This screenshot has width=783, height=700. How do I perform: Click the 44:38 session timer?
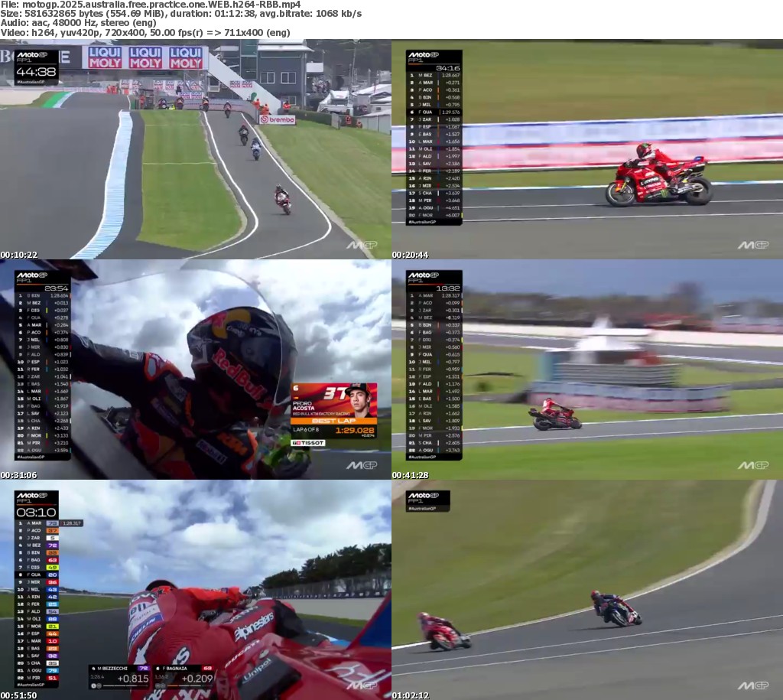coord(36,72)
